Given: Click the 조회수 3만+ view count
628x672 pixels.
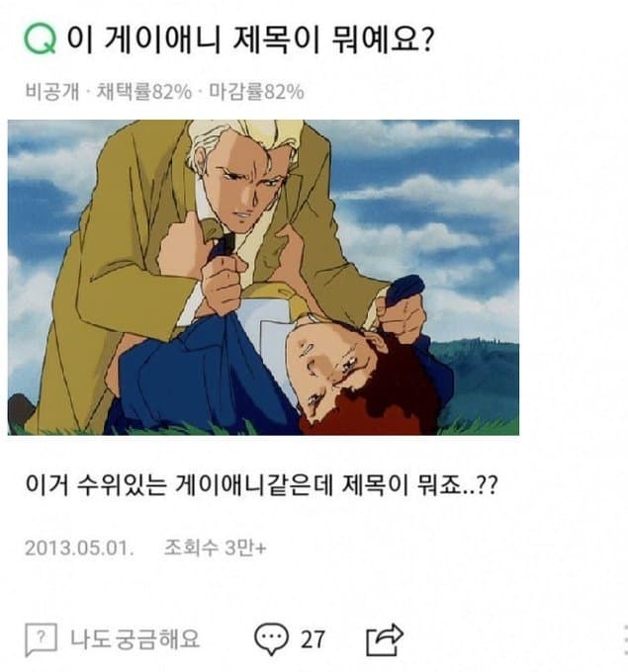Looking at the screenshot, I should [215, 547].
